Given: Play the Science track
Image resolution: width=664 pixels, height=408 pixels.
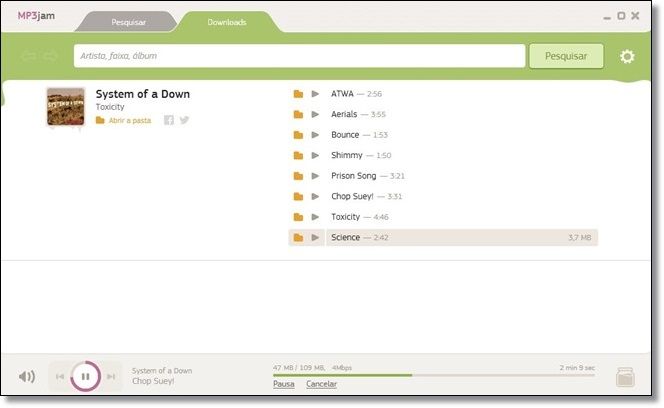Looking at the screenshot, I should (x=315, y=238).
